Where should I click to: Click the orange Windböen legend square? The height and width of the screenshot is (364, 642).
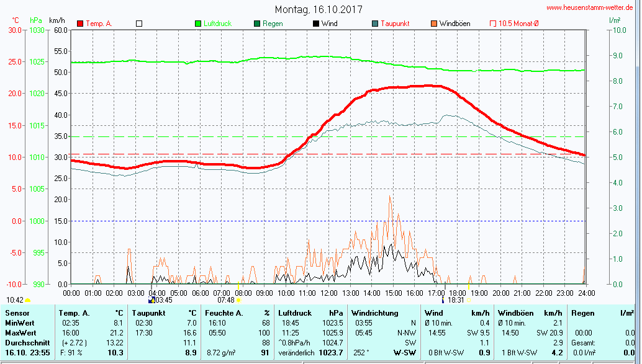[x=433, y=24]
